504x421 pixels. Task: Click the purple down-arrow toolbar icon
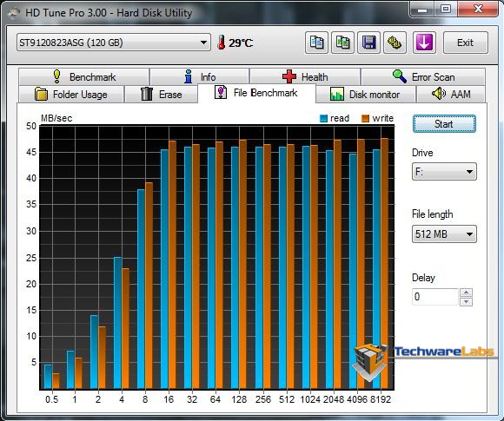[x=424, y=43]
